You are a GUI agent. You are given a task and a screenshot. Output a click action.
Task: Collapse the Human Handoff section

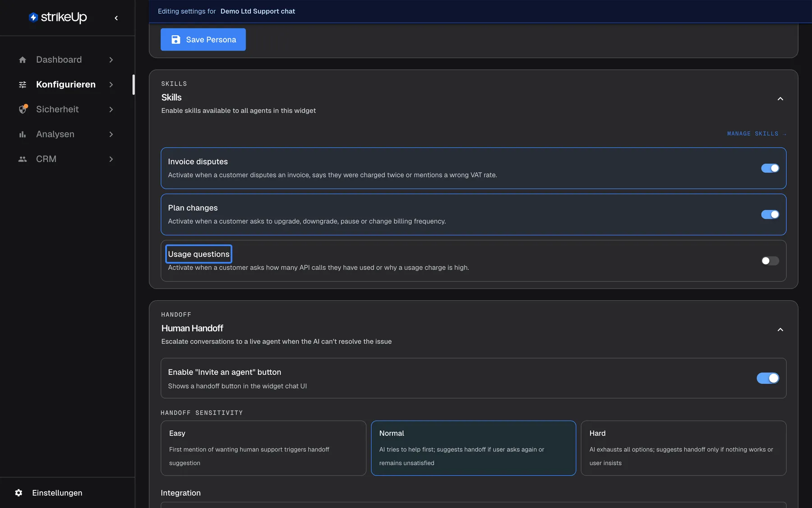(x=780, y=330)
